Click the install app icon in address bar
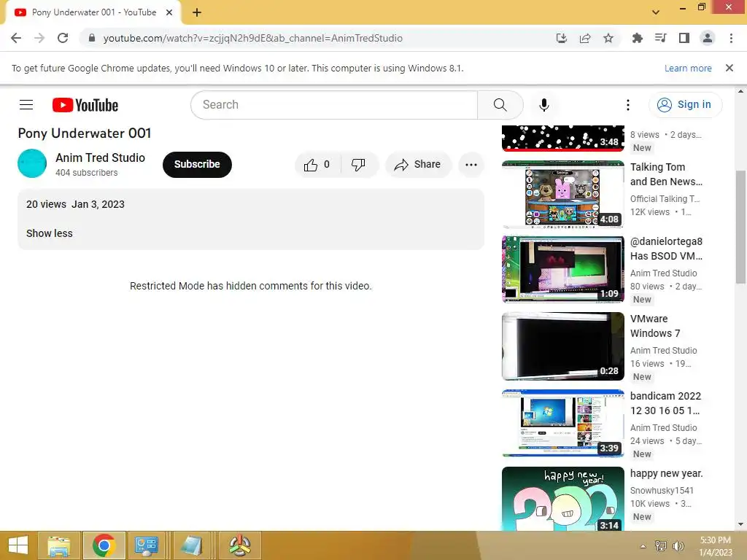747x560 pixels. point(562,38)
